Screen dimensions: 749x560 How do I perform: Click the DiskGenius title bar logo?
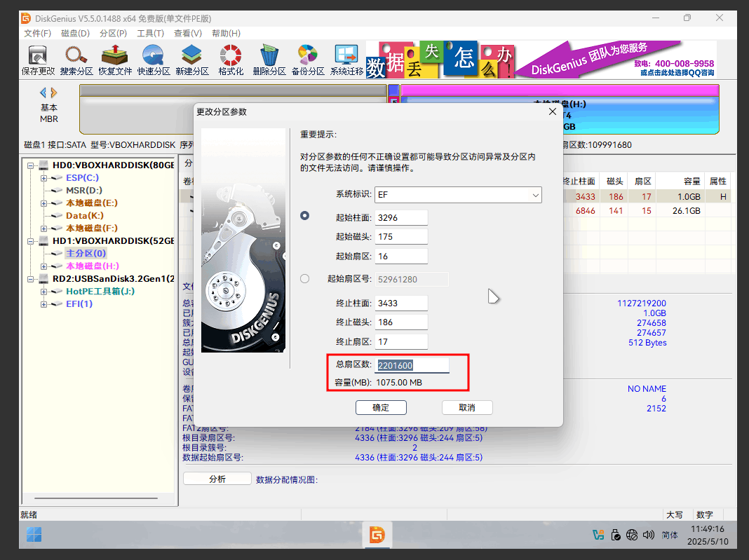(x=26, y=18)
